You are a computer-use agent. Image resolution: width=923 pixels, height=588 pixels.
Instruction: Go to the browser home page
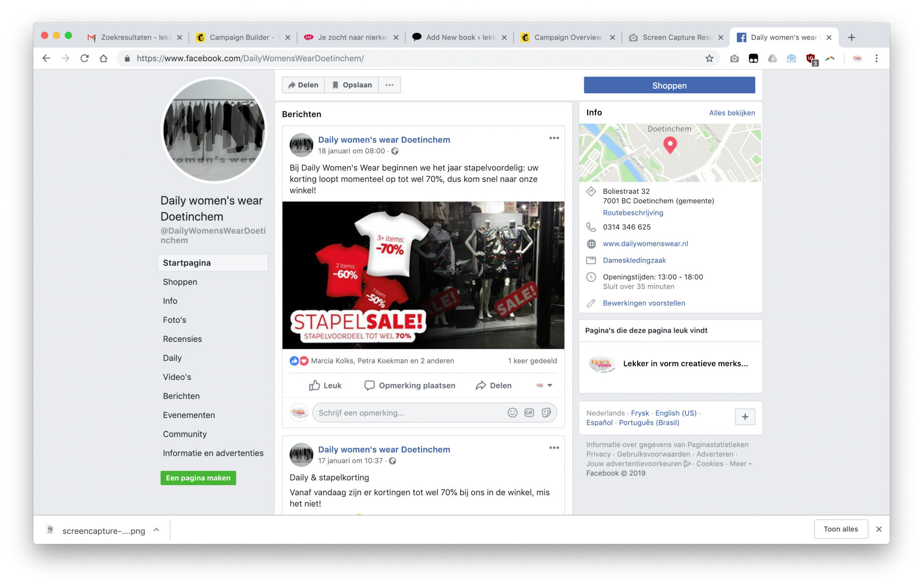coord(103,58)
